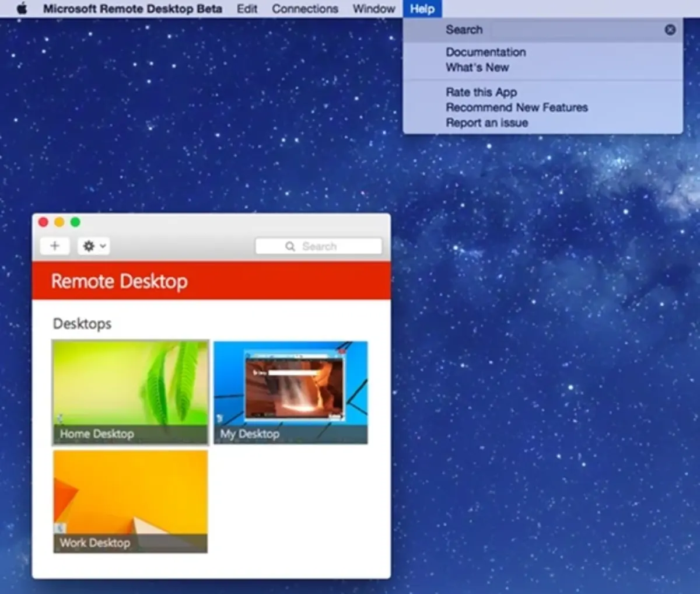Select What's New in the Help menu

point(477,67)
